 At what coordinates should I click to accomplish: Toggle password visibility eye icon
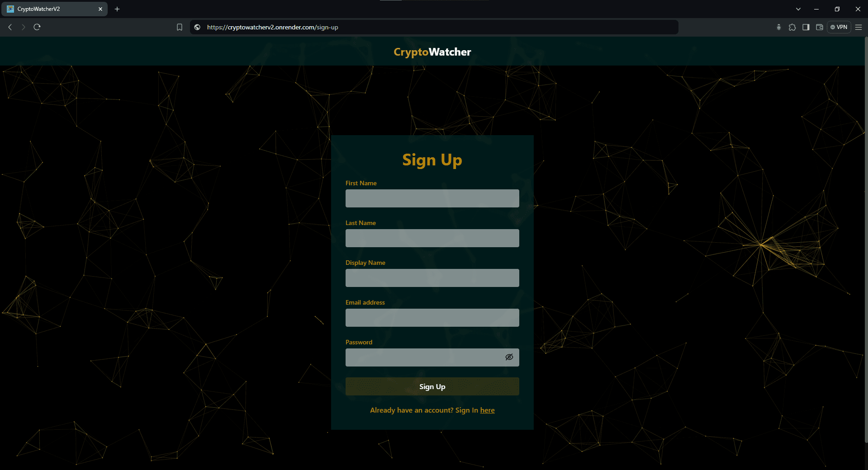click(509, 357)
